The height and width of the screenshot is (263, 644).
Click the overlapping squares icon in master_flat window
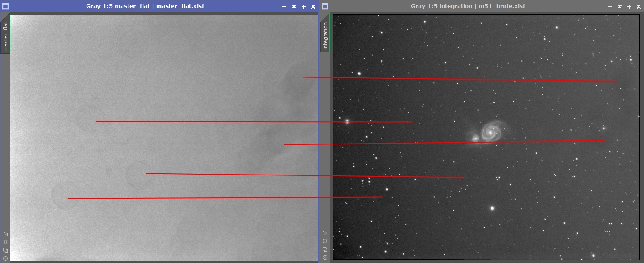pyautogui.click(x=5, y=250)
